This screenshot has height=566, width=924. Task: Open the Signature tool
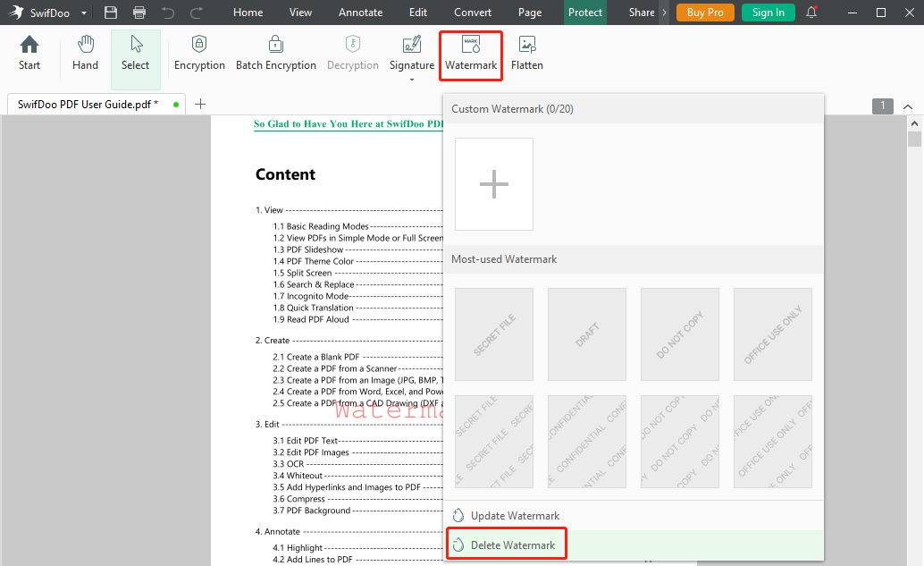click(x=412, y=53)
